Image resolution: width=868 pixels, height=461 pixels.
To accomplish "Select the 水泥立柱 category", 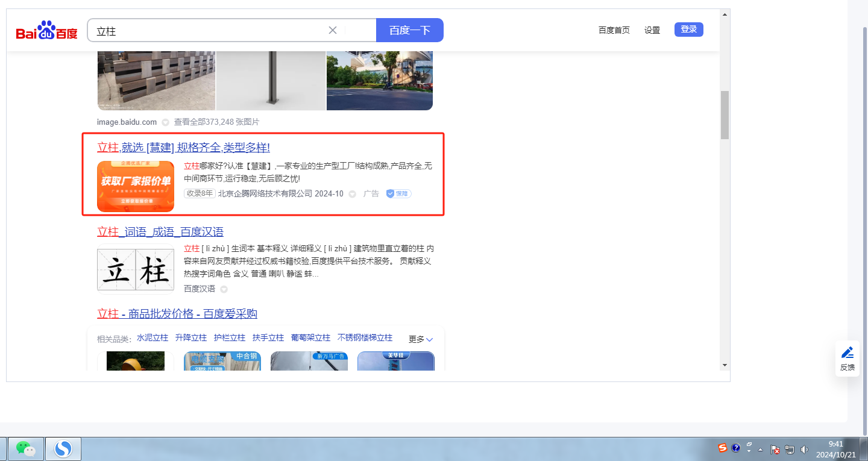I will pos(153,338).
